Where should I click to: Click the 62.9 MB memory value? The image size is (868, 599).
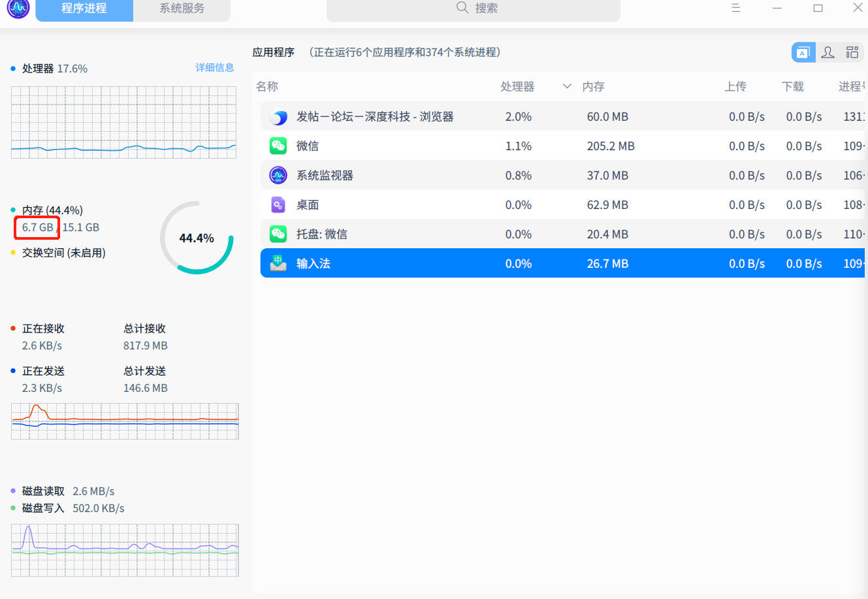click(x=607, y=205)
